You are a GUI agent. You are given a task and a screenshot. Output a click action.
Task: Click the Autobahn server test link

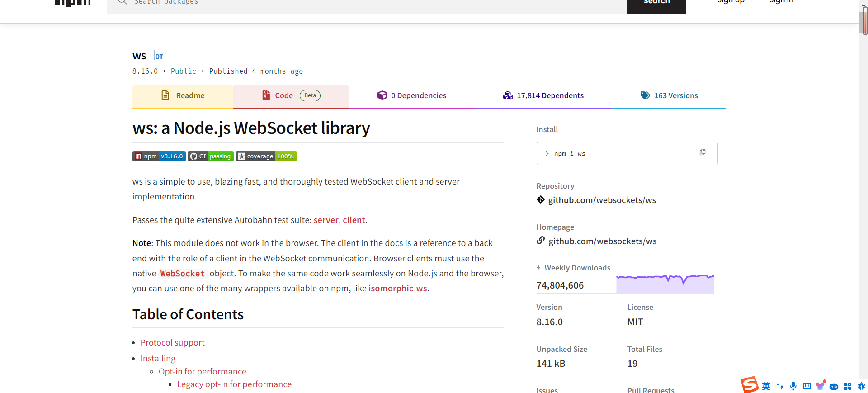[325, 220]
